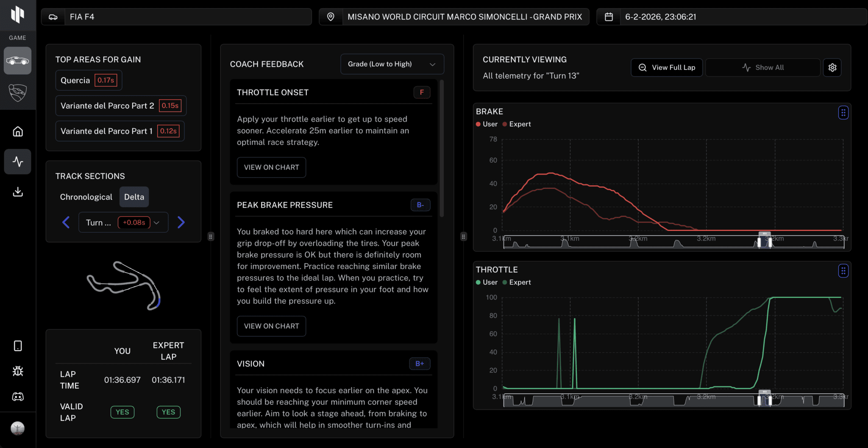The image size is (868, 448).
Task: Open the Discord icon in sidebar
Action: [x=18, y=397]
